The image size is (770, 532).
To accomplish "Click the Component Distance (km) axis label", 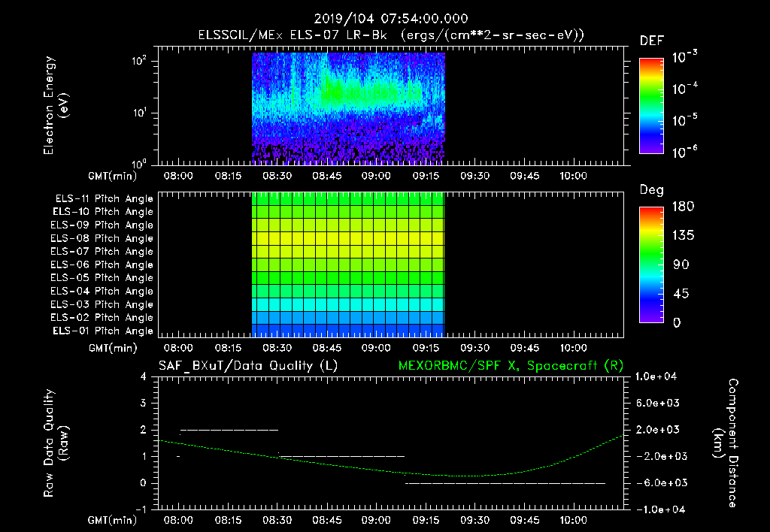I will pos(726,443).
